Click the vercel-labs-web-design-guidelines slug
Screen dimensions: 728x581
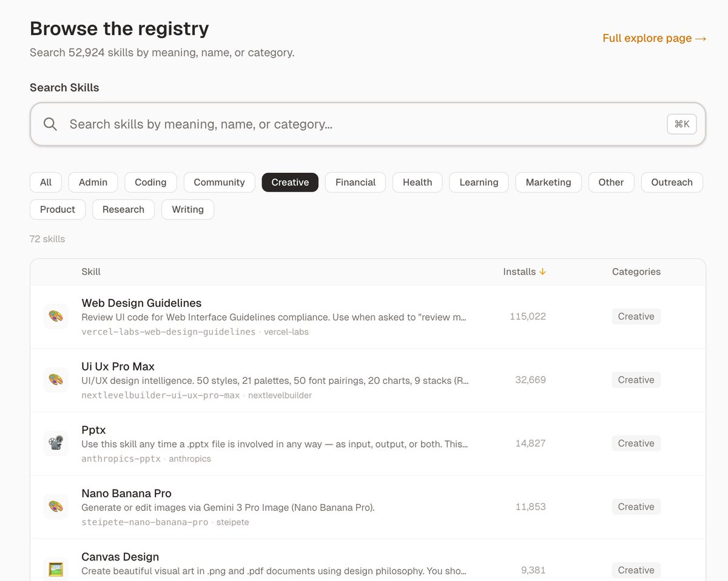point(169,332)
